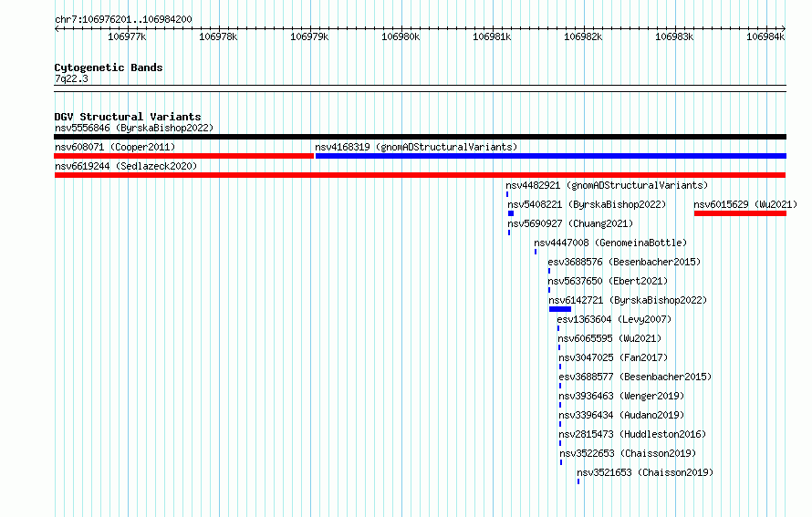Select the 7q22.3 band label
812x517 pixels.
(71, 78)
